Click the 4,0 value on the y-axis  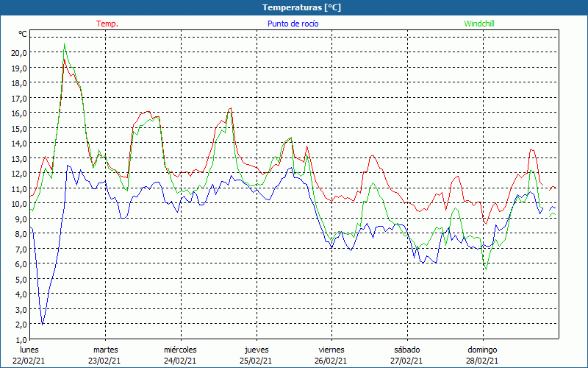(x=21, y=294)
